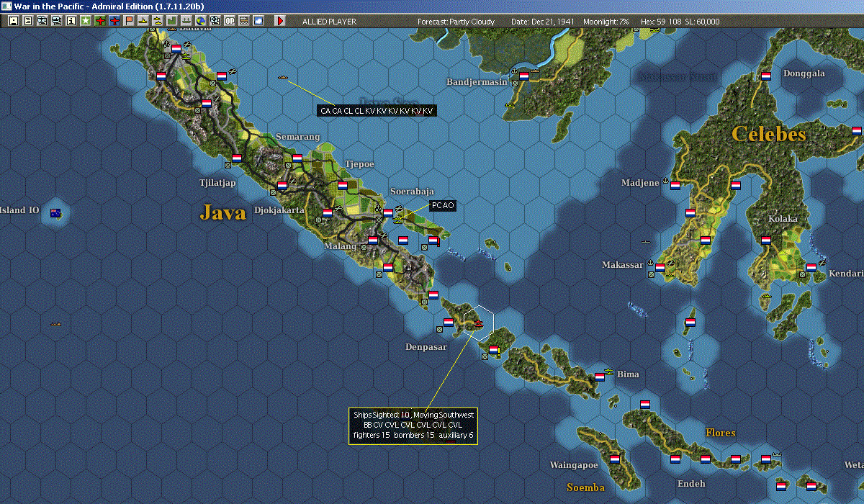Select the lone ship icon southwest of Java
Viewport: 864px width, 504px height.
[55, 324]
